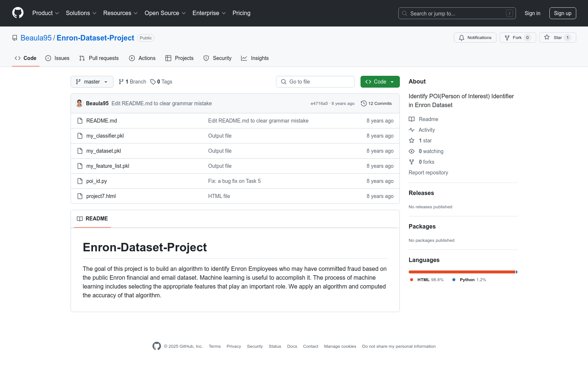Viewport: 588px width, 368px height.
Task: Click the magnifier icon in Go to file
Action: coord(284,82)
